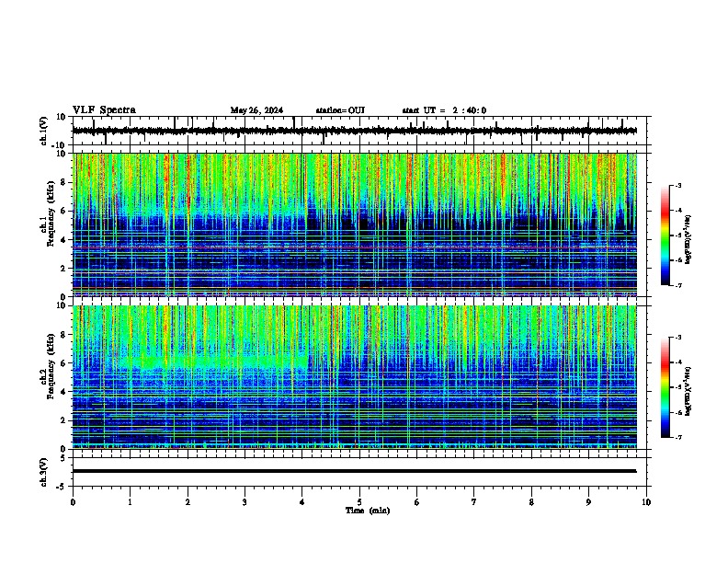This screenshot has width=728, height=563.
Task: Click the ch.1 voltage waveform trace panel
Action: coord(359,131)
